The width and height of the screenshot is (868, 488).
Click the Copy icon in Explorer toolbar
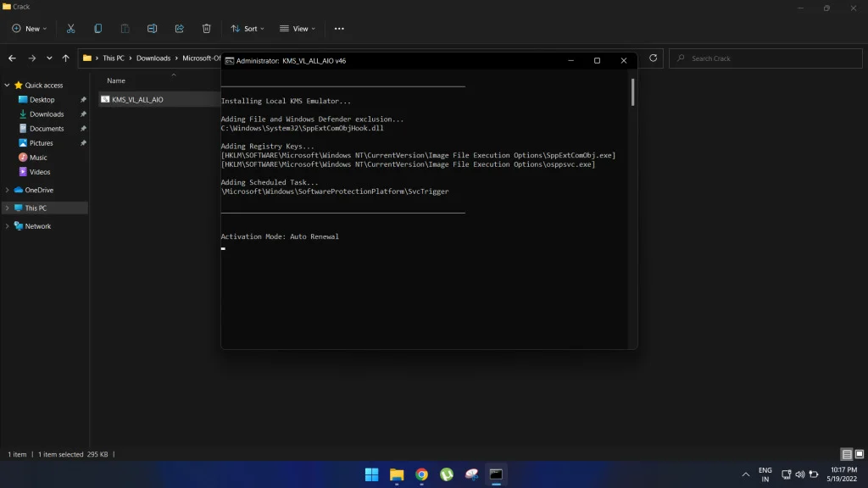coord(98,29)
